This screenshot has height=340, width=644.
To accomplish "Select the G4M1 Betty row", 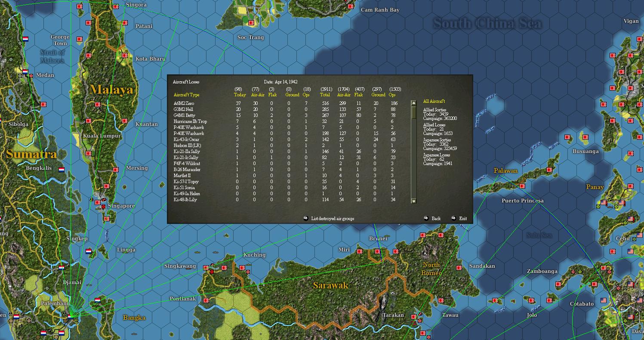I will point(285,115).
